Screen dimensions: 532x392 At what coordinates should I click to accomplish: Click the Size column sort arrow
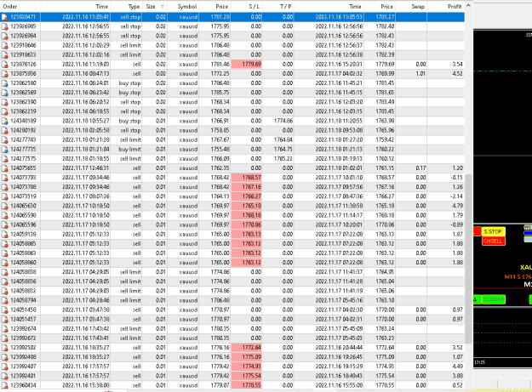163,7
